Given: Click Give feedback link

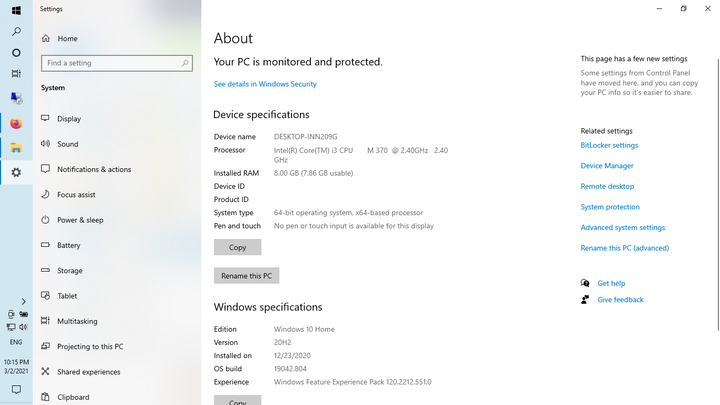Looking at the screenshot, I should coord(620,300).
